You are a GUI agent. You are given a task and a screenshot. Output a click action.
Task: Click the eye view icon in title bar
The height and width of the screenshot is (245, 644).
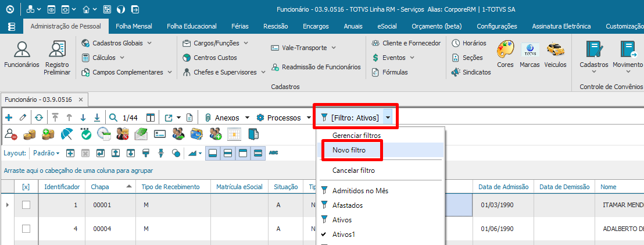51,9
